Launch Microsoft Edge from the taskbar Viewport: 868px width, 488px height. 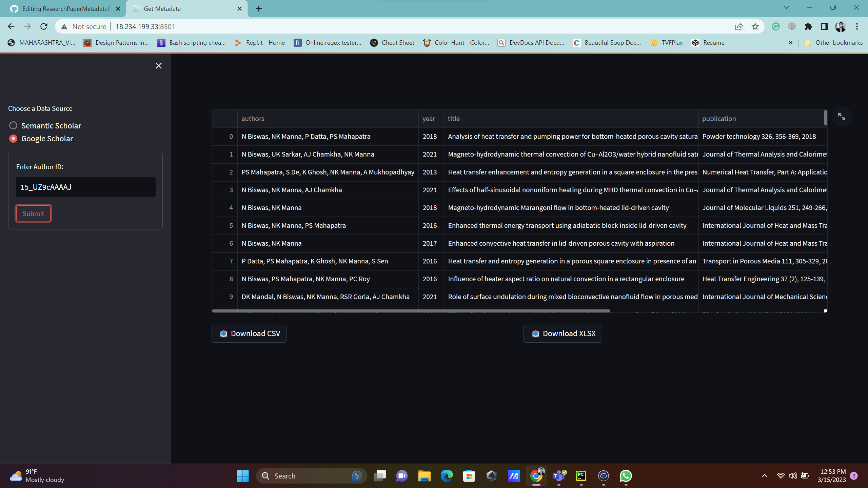[x=447, y=476]
